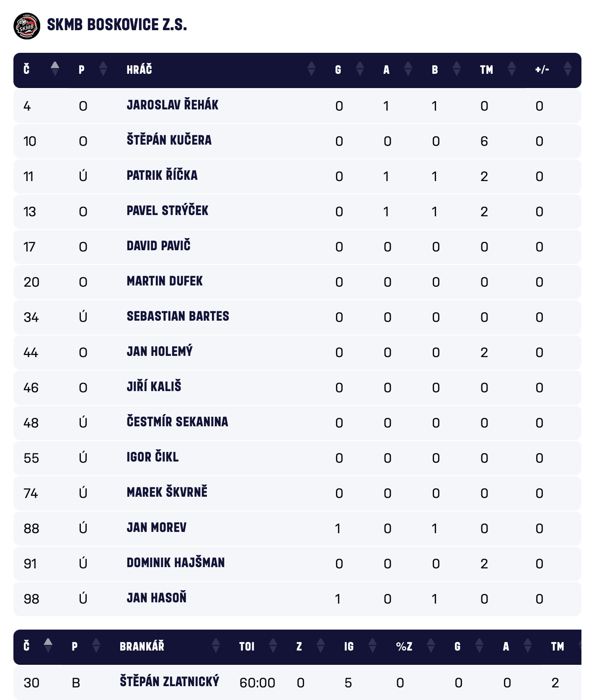
Task: Select the Dominik Hajšman table row
Action: 297,563
